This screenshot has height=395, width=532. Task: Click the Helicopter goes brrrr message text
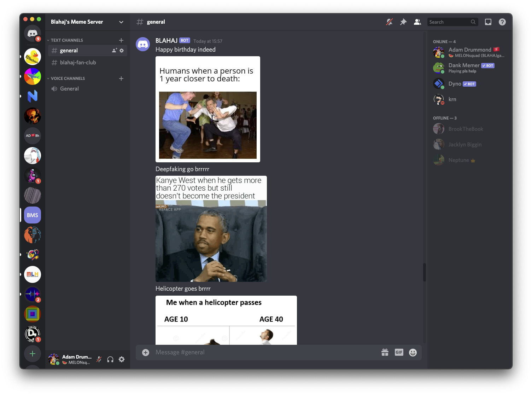tap(183, 289)
